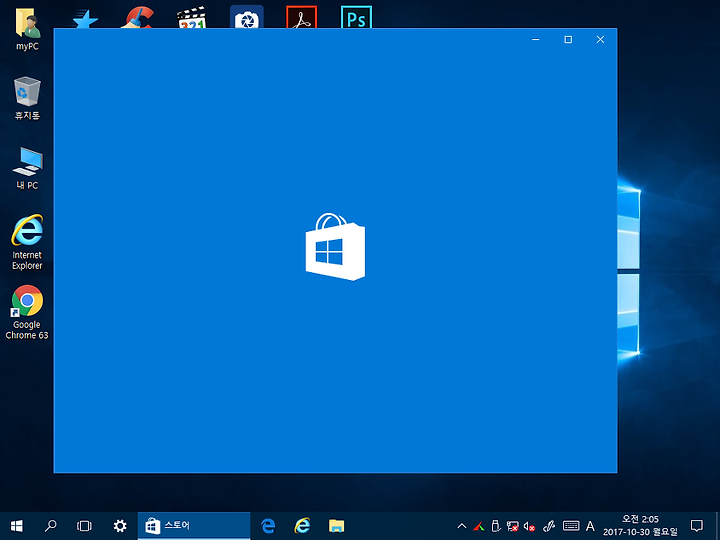Click the muted volume tray icon
Image resolution: width=720 pixels, height=540 pixels.
(529, 526)
